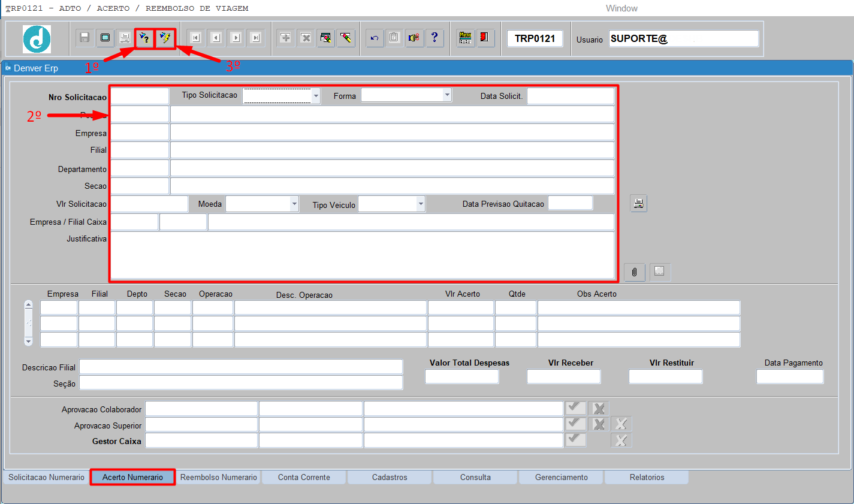Click the Gestor Caixa approve checkmark
The image size is (854, 504).
[575, 439]
